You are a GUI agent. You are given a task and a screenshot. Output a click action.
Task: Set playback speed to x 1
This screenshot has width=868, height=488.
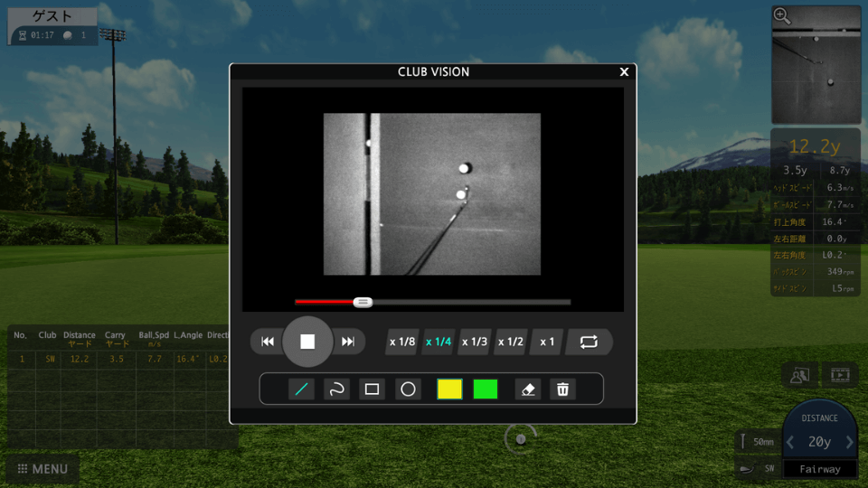(x=547, y=342)
